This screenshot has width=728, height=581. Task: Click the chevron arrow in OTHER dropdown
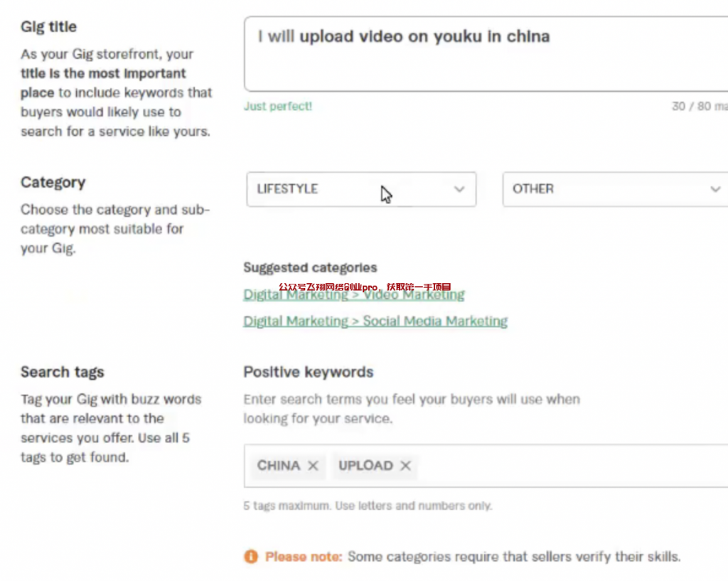715,189
